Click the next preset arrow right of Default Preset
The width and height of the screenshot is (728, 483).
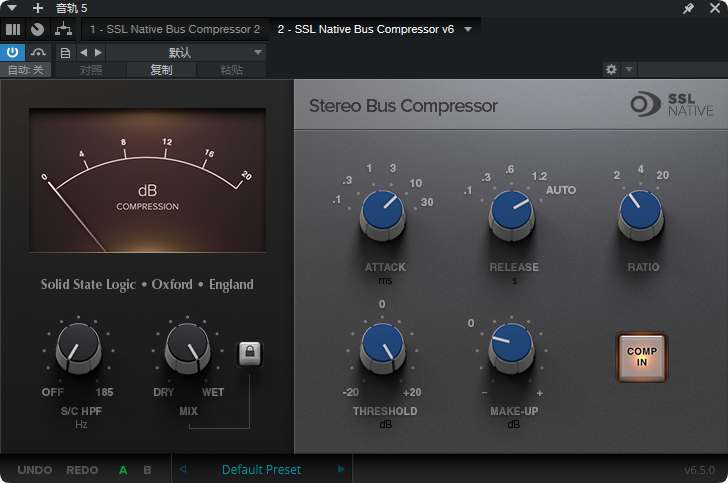coord(341,469)
